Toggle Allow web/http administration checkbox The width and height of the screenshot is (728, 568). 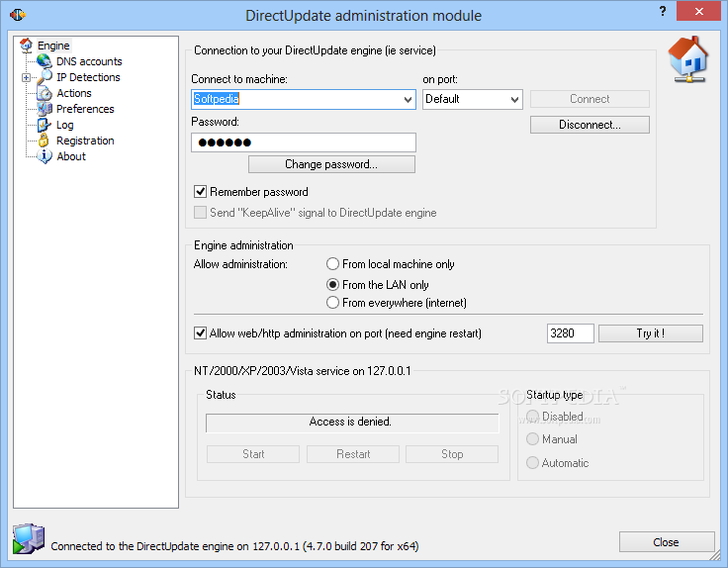click(200, 333)
